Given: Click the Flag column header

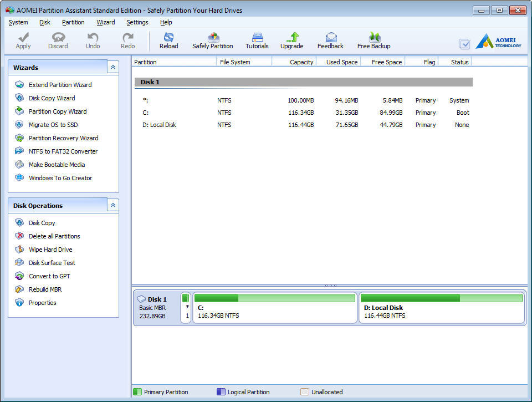Looking at the screenshot, I should point(422,62).
